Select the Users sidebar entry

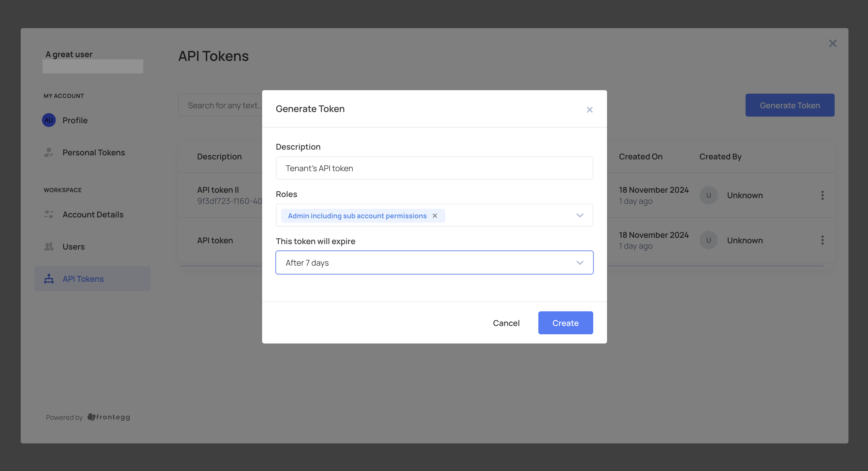point(74,247)
